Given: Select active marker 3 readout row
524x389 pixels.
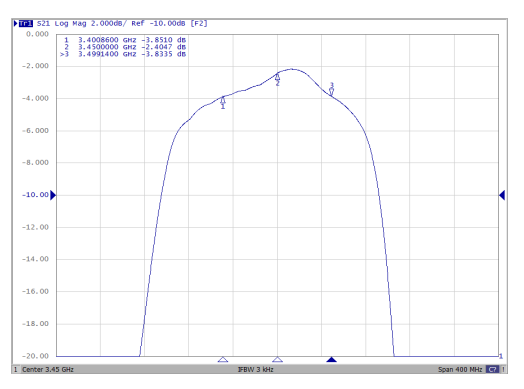Looking at the screenshot, I should click(x=123, y=54).
